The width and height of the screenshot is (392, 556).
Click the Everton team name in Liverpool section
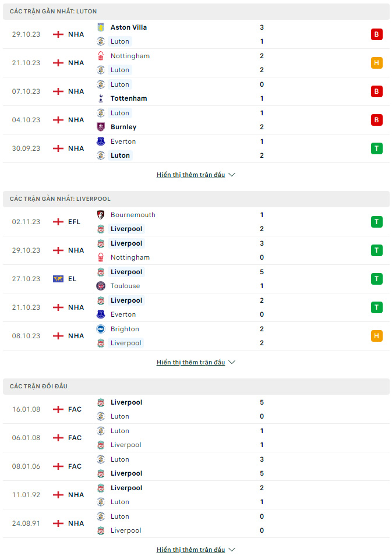click(123, 314)
